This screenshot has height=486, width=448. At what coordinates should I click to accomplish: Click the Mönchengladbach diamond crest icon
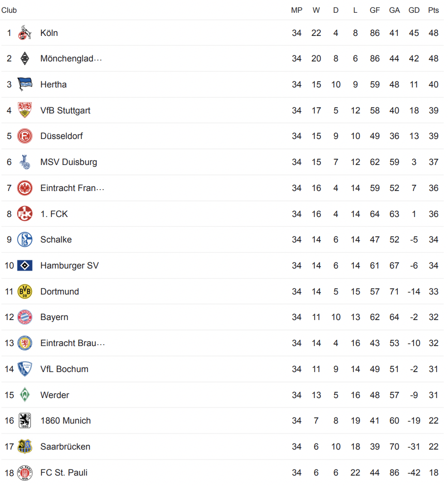pyautogui.click(x=25, y=59)
